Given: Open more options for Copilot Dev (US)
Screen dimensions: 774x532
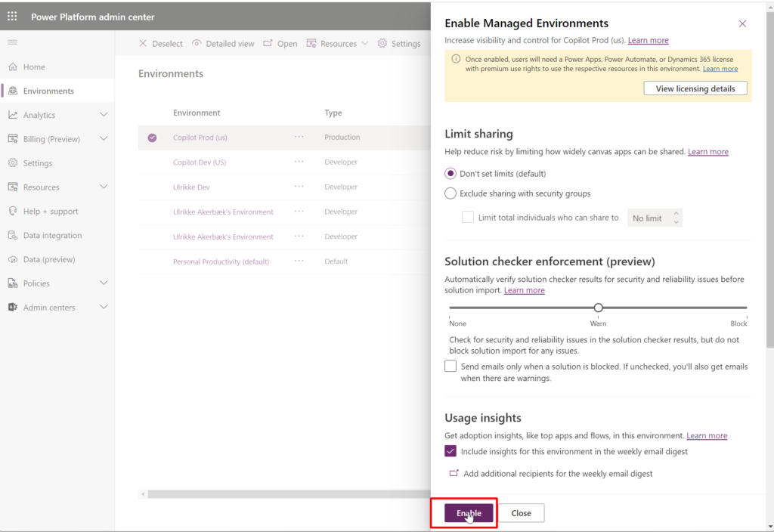Looking at the screenshot, I should point(299,162).
